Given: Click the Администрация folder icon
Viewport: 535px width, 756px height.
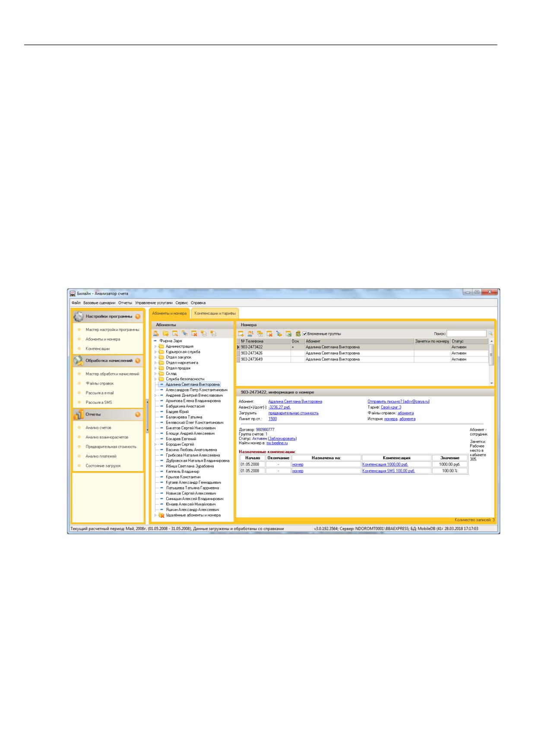Looking at the screenshot, I should pos(161,346).
